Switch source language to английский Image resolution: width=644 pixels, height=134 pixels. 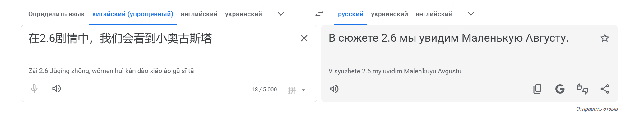(x=199, y=14)
